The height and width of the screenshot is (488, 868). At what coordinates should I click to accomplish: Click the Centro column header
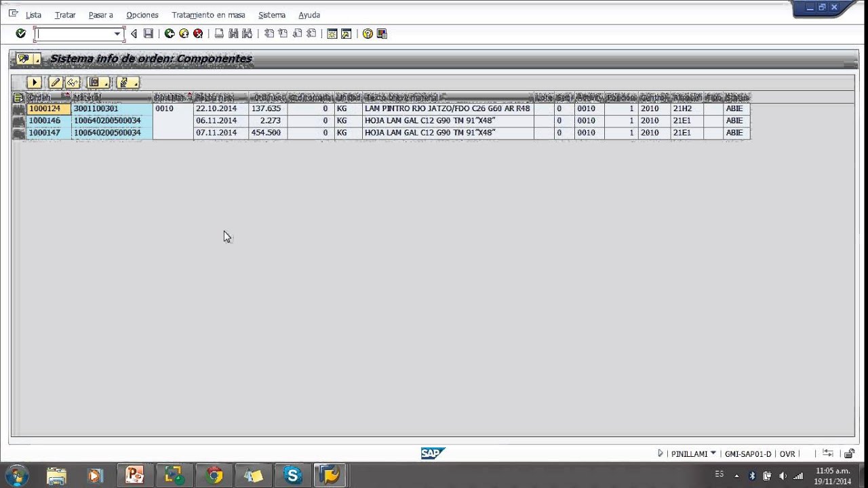coord(654,98)
